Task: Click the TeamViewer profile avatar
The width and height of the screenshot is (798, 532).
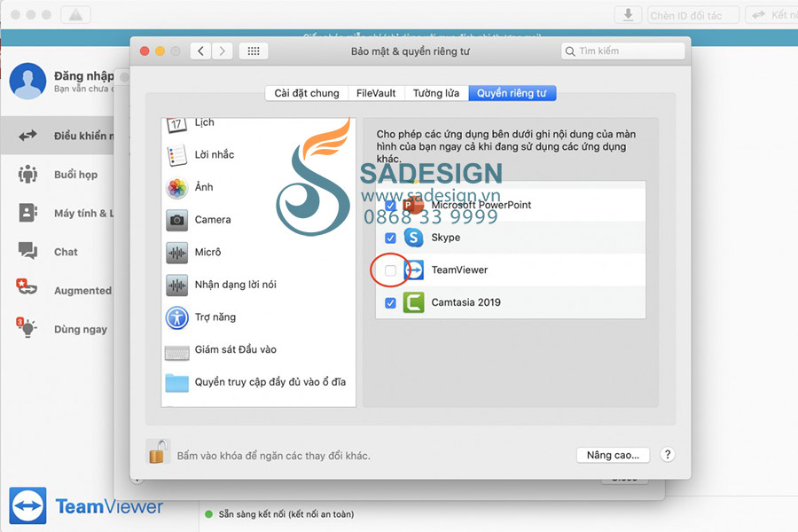Action: [28, 82]
